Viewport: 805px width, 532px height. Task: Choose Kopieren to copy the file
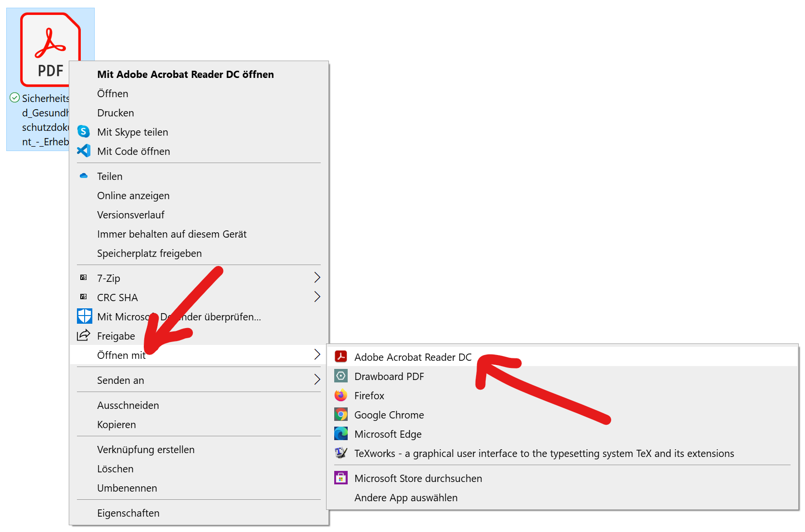pos(199,424)
